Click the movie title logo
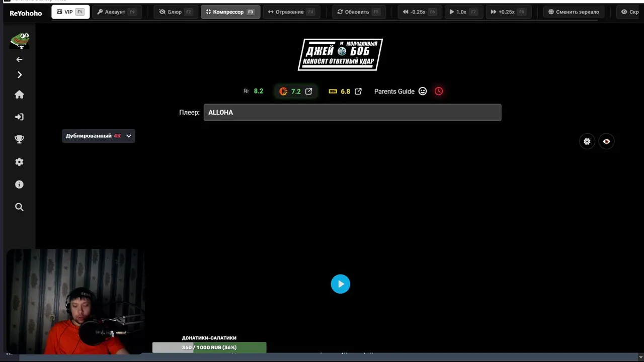644x362 pixels. 340,54
